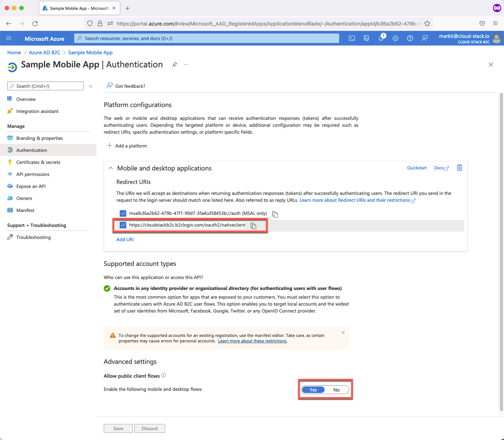Click the browser reload button
Image resolution: width=504 pixels, height=440 pixels.
pos(35,24)
